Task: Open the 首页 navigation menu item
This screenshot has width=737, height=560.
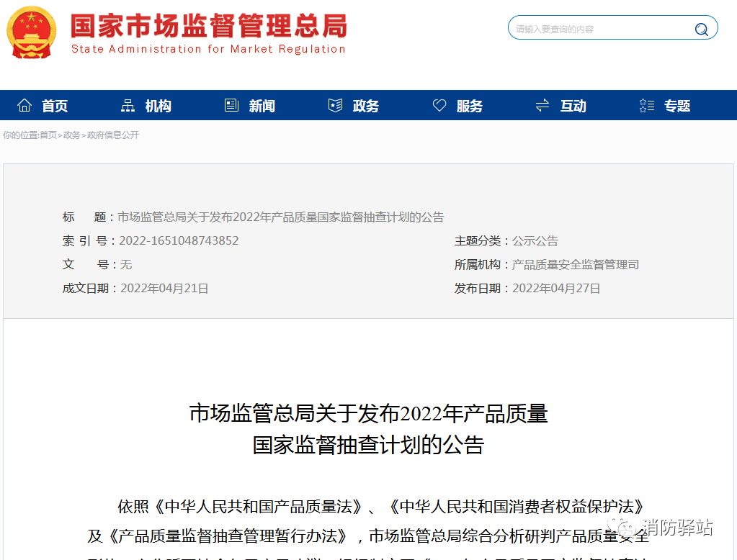Action: click(55, 107)
